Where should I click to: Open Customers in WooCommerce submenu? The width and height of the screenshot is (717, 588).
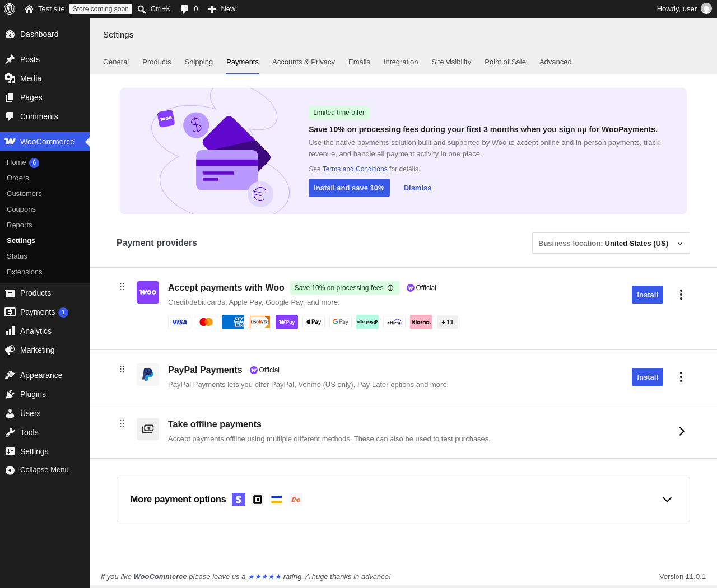tap(24, 194)
